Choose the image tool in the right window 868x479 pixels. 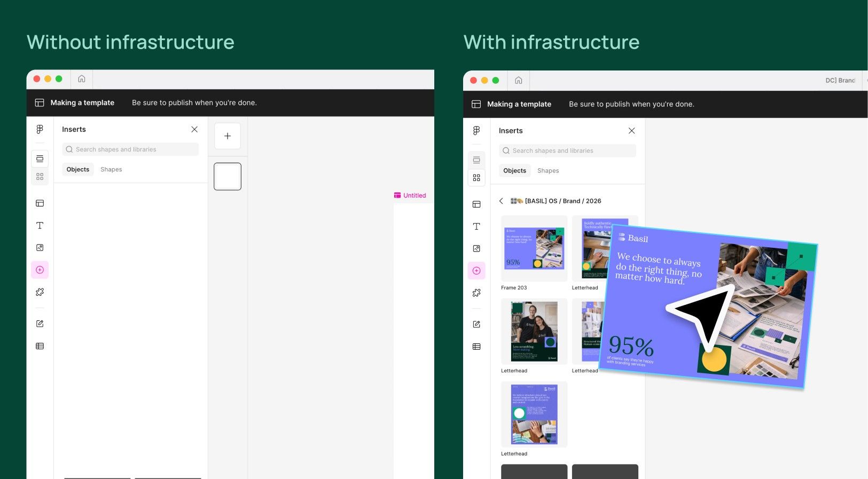[476, 249]
